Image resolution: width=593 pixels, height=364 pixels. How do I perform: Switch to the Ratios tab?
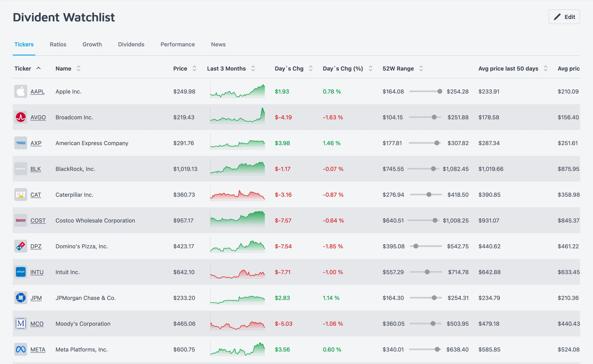(x=58, y=44)
